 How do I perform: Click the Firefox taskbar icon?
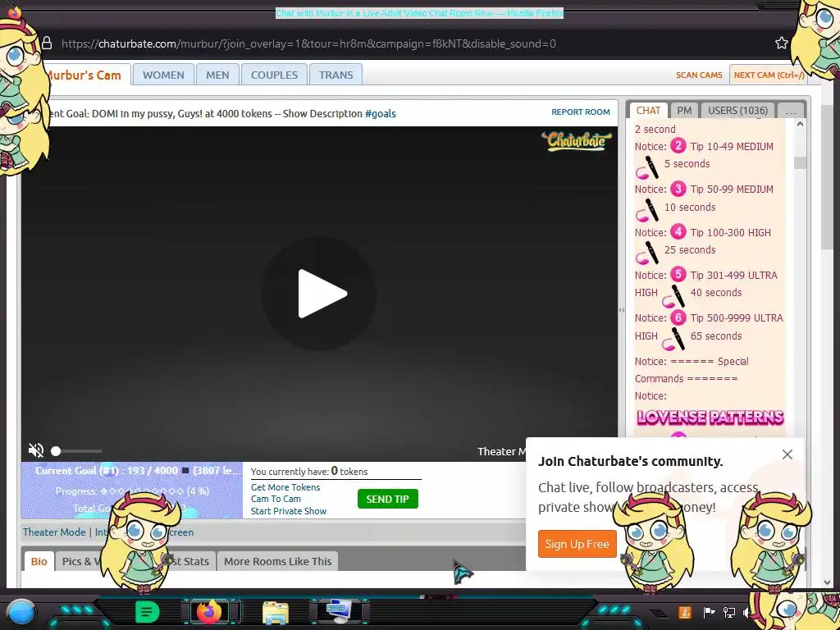209,612
